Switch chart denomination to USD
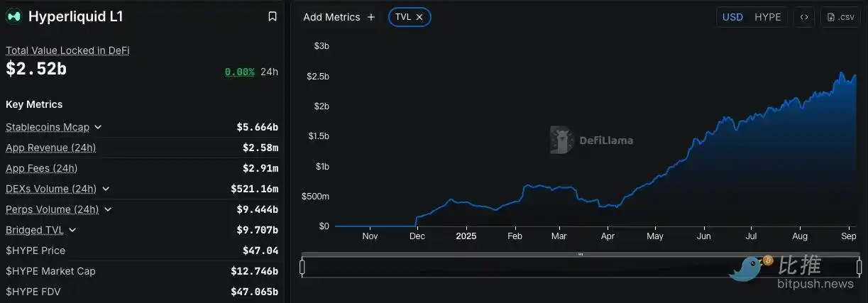868x303 pixels. (x=732, y=17)
